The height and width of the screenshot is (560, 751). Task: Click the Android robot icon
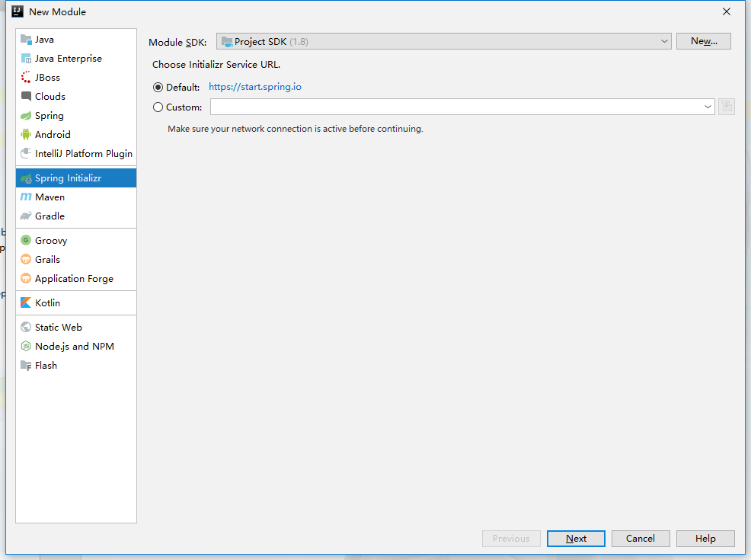(x=26, y=135)
